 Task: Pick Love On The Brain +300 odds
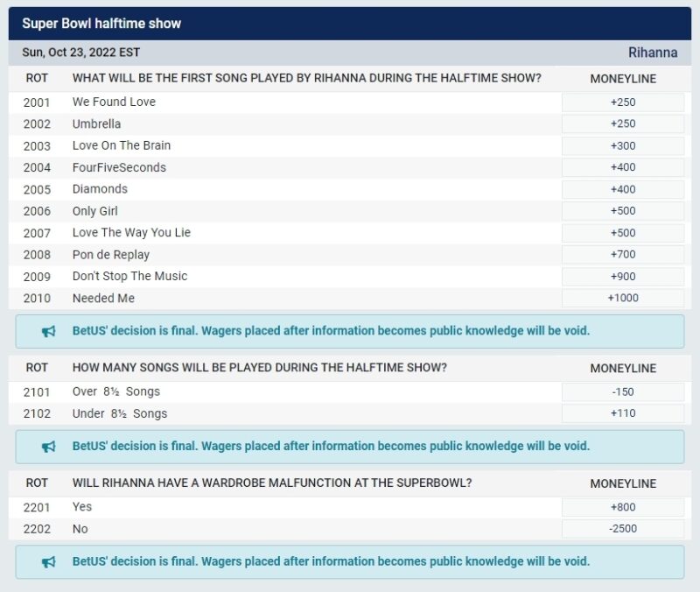(623, 146)
